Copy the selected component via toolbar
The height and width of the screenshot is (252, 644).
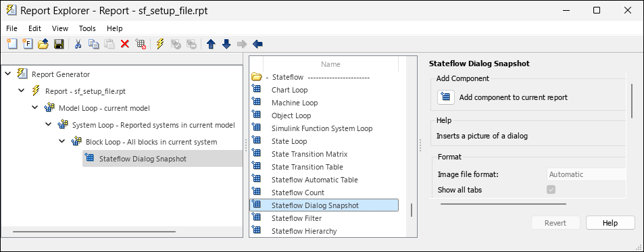[x=94, y=44]
